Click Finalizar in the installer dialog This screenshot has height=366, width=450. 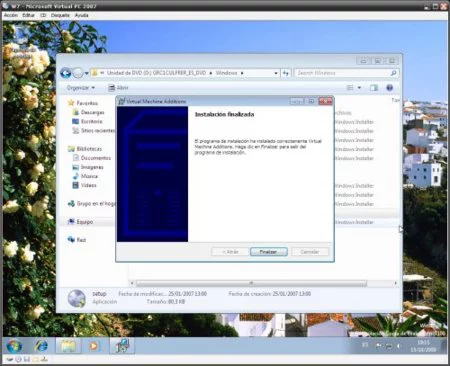(x=269, y=252)
